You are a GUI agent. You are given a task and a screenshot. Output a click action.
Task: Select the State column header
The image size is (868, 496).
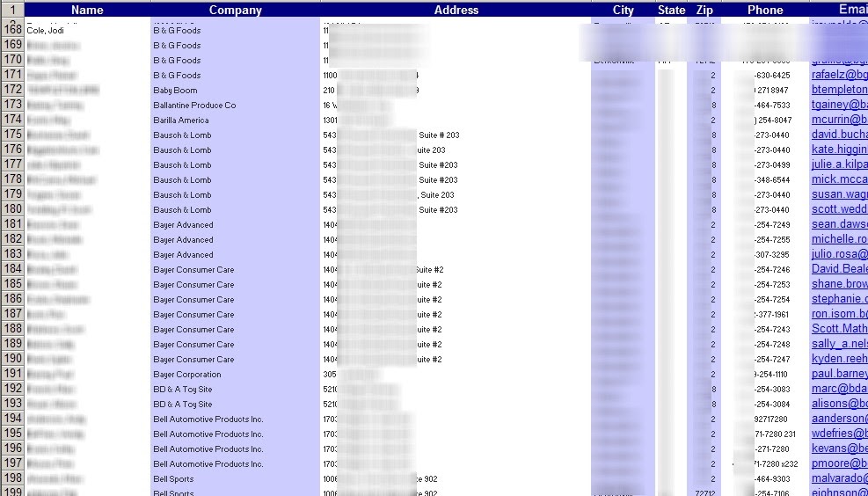pyautogui.click(x=672, y=10)
